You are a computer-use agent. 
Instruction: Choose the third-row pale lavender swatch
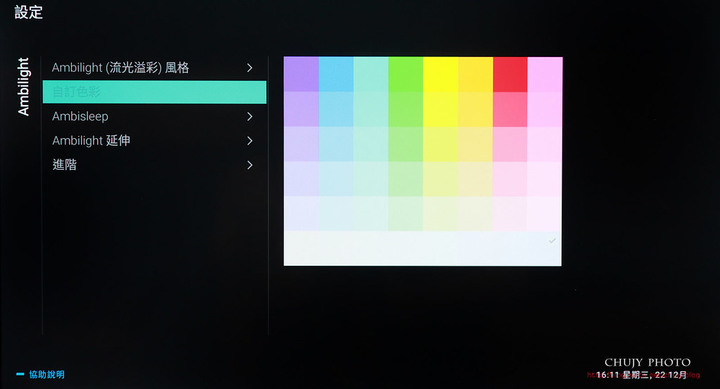(301, 144)
